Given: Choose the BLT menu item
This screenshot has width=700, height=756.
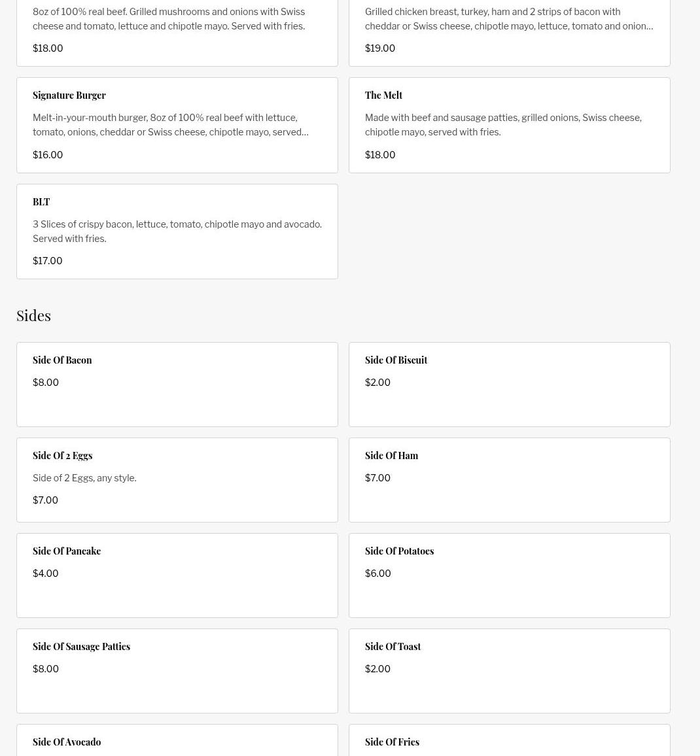Looking at the screenshot, I should click(x=177, y=231).
